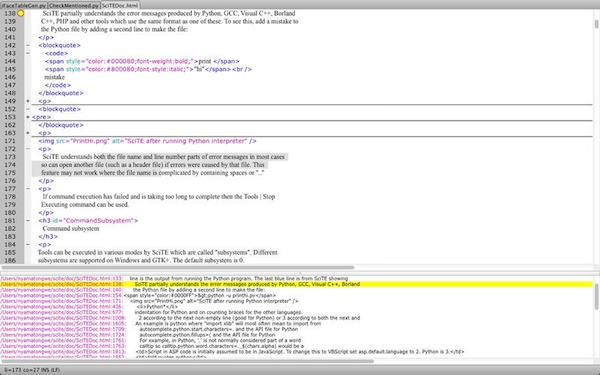Click the h3 id="CommandSubsystem" tag text
Viewport: 600px width, 375px height.
(88, 220)
